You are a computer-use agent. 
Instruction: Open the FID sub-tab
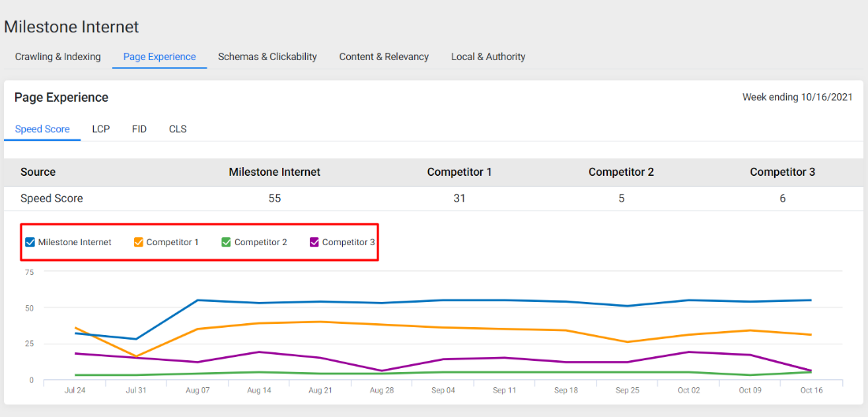click(x=140, y=129)
